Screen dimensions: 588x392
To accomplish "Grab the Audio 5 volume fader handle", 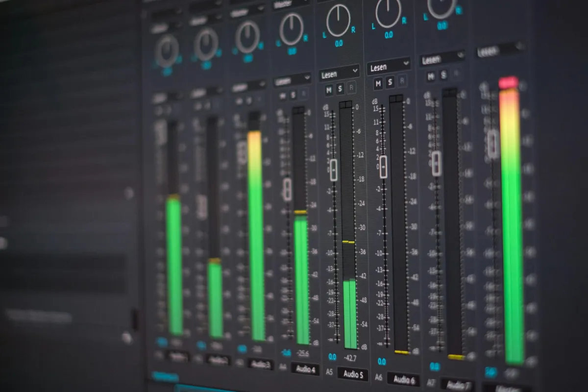I will (334, 170).
